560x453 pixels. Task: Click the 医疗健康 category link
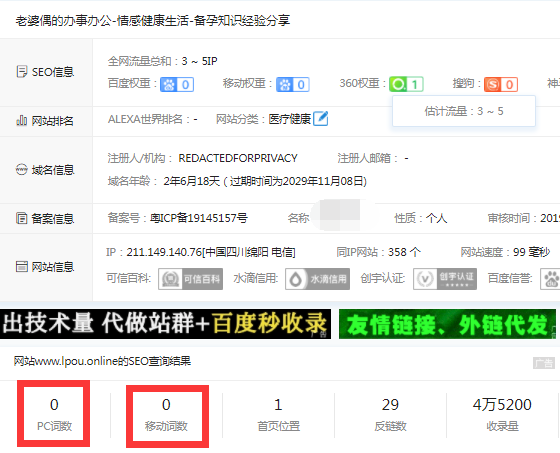(290, 119)
